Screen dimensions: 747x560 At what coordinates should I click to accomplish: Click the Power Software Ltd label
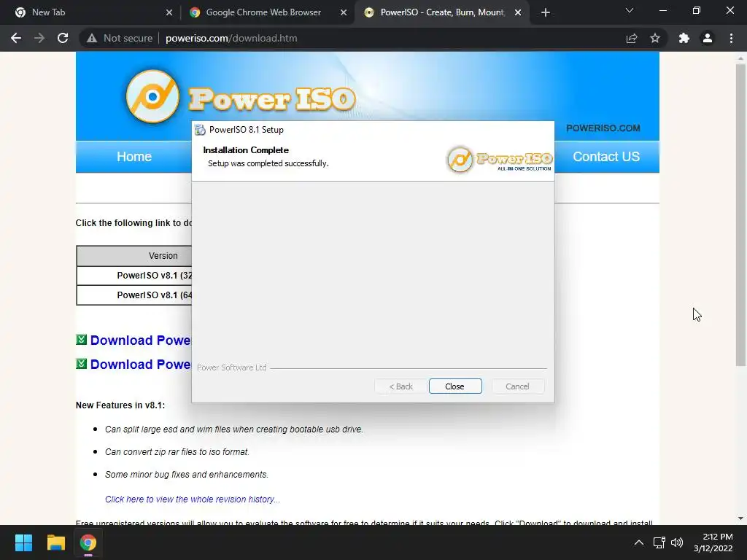tap(231, 367)
